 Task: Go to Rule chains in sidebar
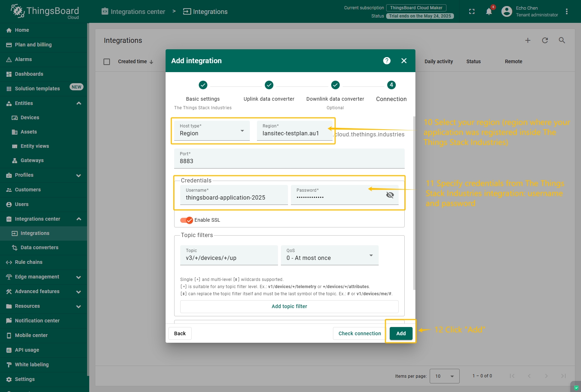click(x=29, y=262)
